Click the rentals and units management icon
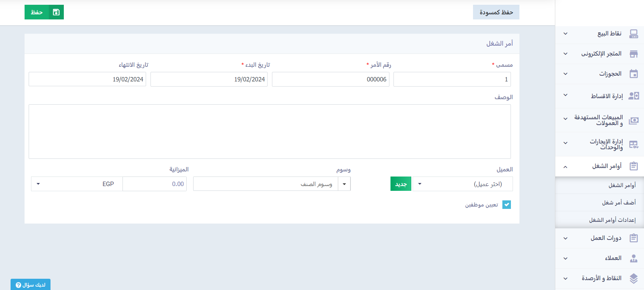 633,144
